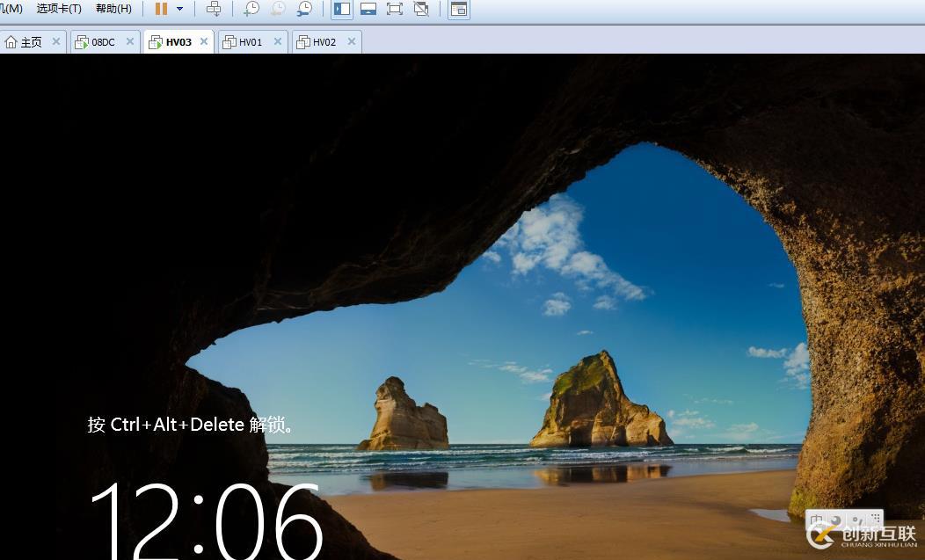Toggle the thumbnail bar view icon
This screenshot has height=560, width=925.
pos(368,9)
